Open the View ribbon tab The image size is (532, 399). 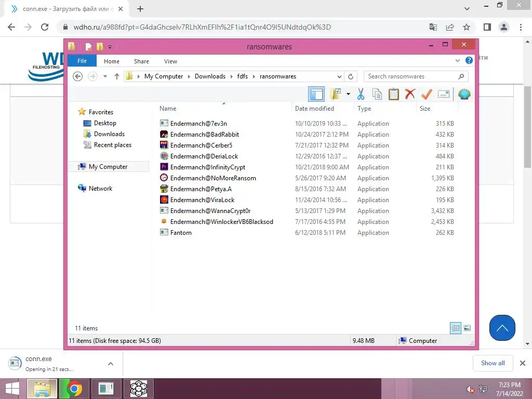170,61
